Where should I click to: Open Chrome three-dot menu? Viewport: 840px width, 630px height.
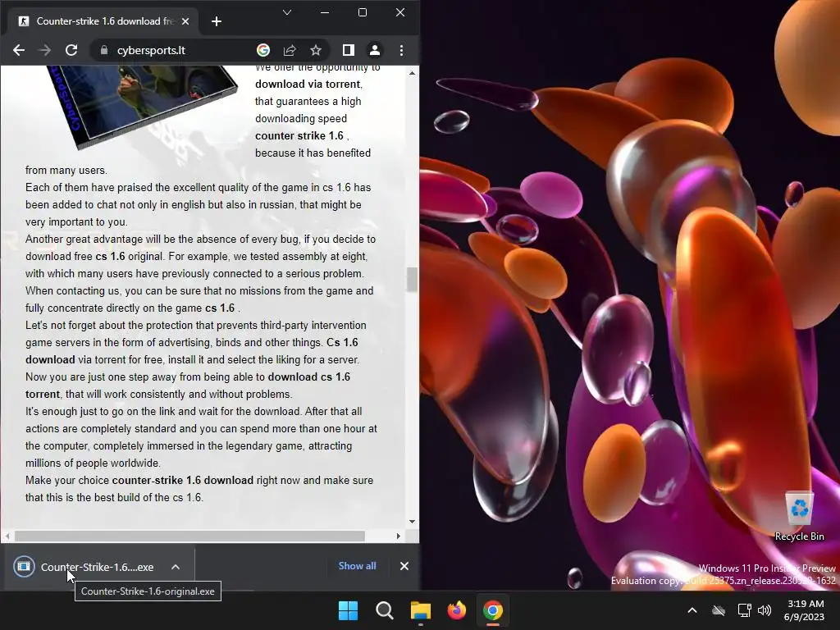pyautogui.click(x=401, y=50)
